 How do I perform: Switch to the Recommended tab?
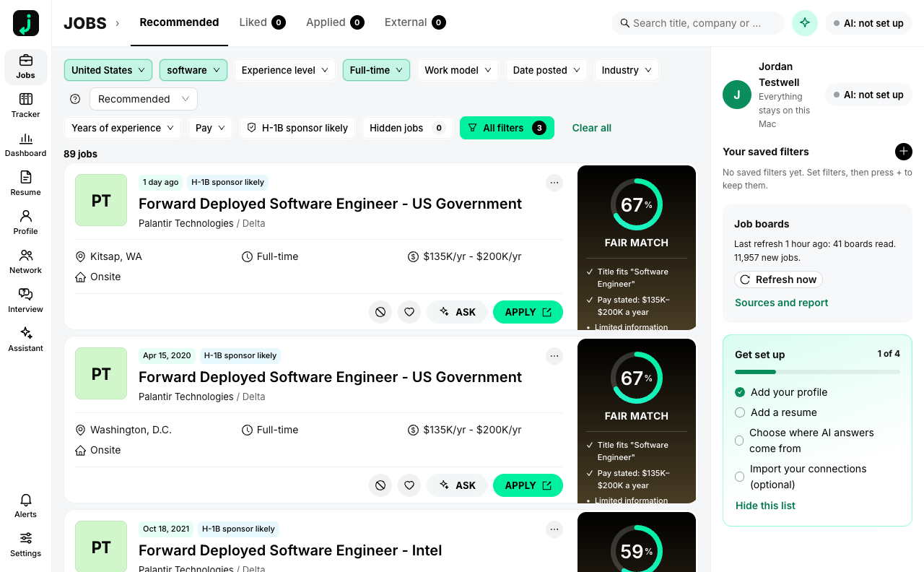179,22
